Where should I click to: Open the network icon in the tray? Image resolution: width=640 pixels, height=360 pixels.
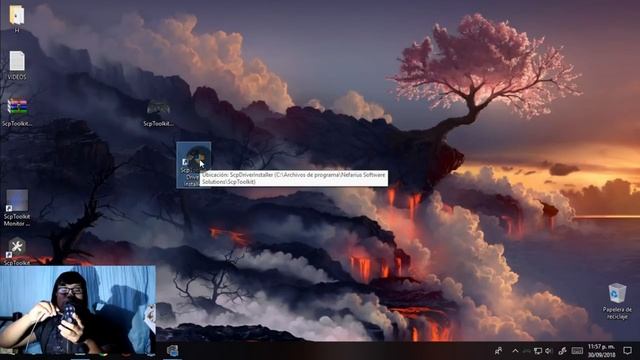[538, 351]
